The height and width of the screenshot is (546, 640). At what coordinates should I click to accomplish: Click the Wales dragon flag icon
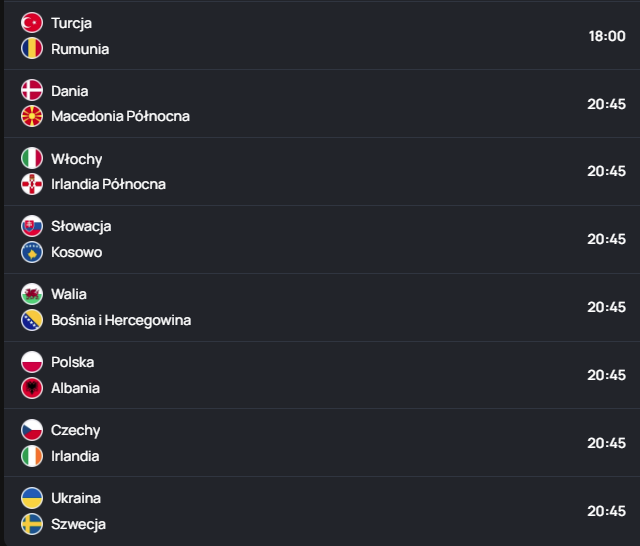click(32, 294)
